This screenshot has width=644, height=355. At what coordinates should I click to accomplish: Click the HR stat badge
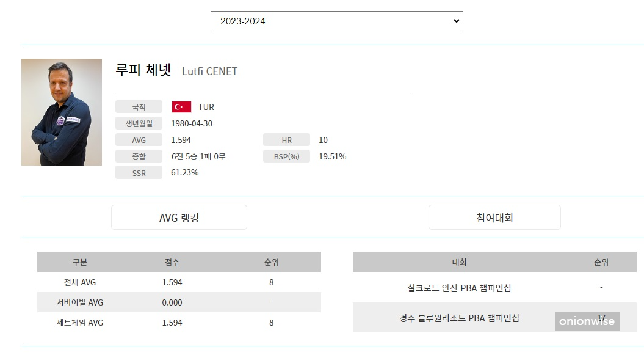click(286, 139)
